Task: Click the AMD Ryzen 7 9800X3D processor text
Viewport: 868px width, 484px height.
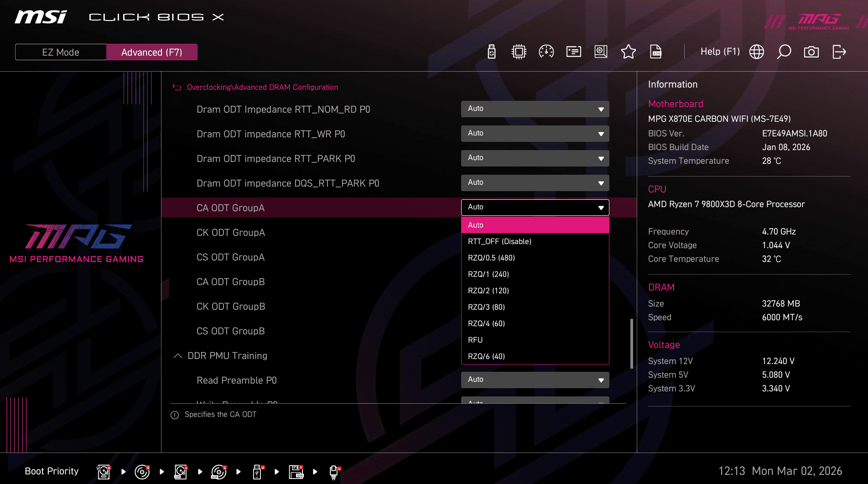Action: [726, 204]
